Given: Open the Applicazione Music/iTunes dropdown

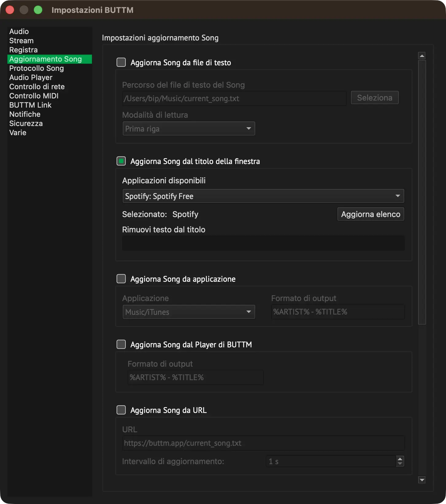Looking at the screenshot, I should pyautogui.click(x=189, y=312).
